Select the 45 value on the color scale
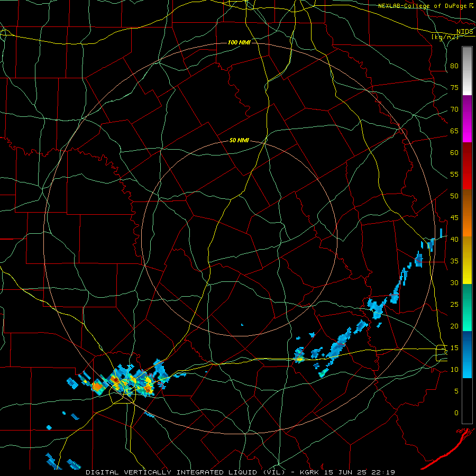 pos(454,218)
